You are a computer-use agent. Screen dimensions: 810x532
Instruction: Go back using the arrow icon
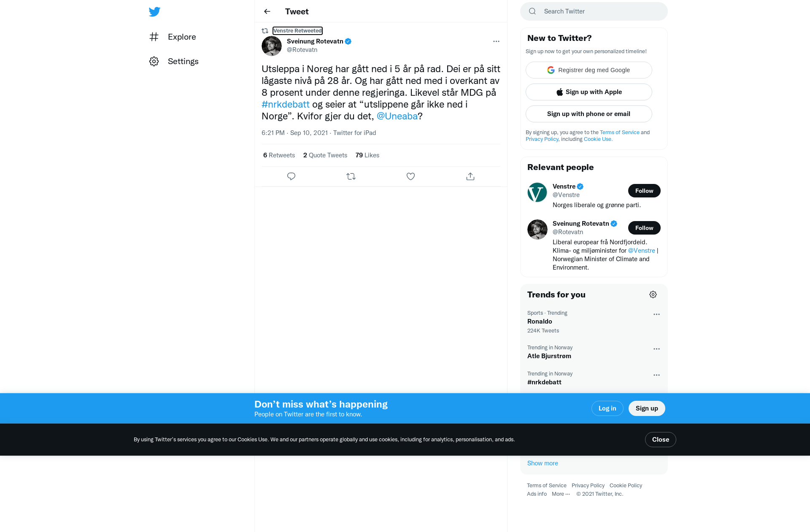tap(267, 11)
